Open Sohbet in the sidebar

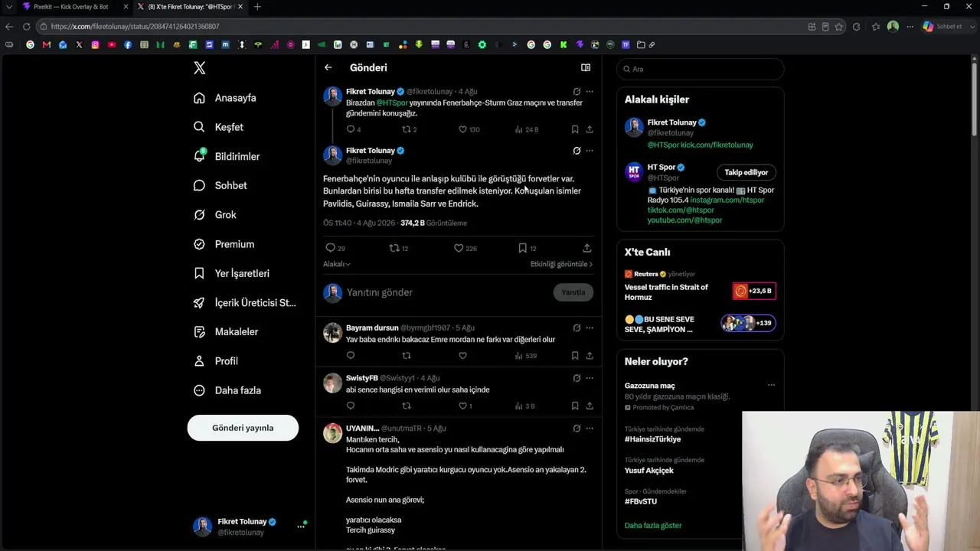[x=220, y=185]
